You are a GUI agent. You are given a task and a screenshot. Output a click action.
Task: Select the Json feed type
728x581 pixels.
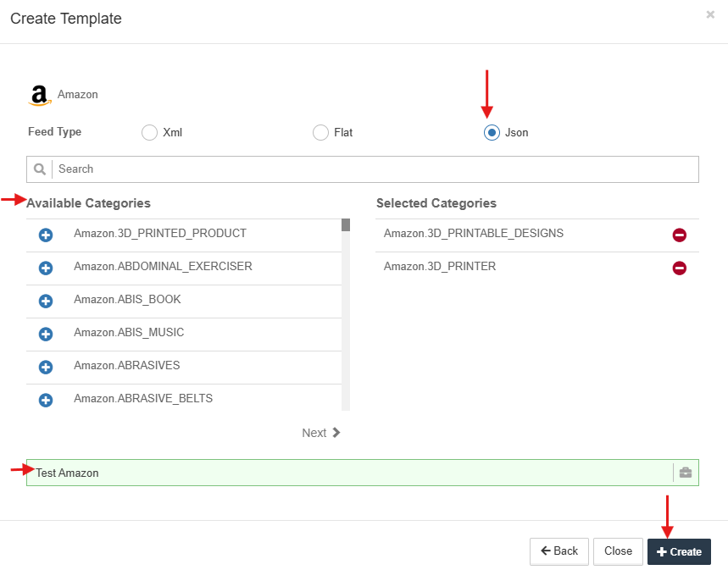coord(492,132)
